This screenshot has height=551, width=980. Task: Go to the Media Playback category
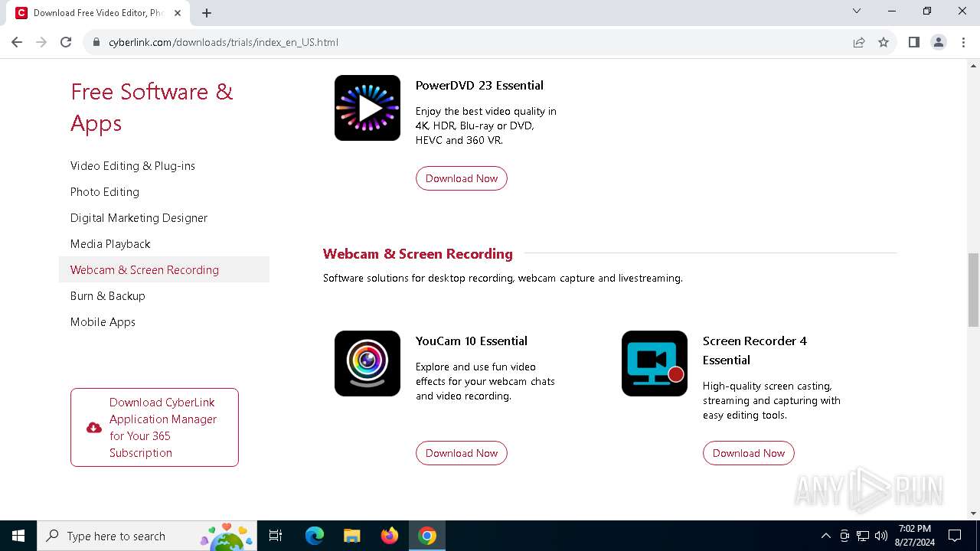110,244
